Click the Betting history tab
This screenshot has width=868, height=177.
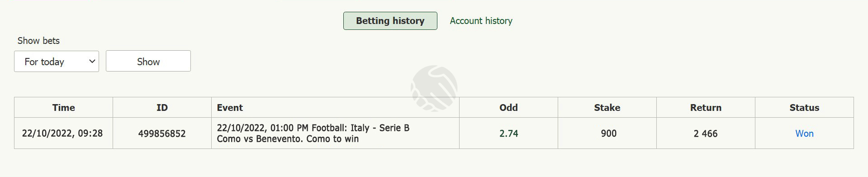[x=390, y=21]
